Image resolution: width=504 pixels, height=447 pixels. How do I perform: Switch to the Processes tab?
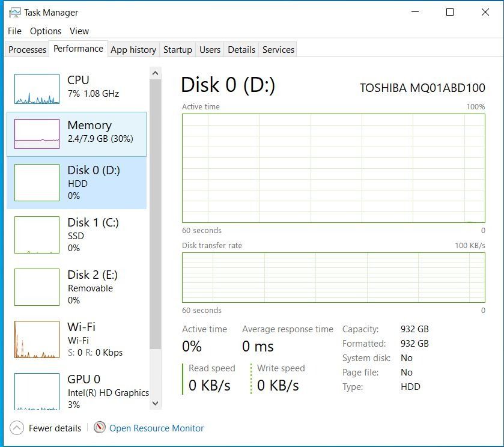27,50
